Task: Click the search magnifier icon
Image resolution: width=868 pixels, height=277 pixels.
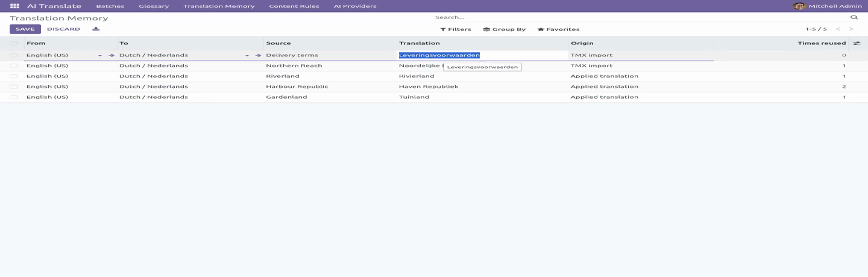Action: click(854, 17)
